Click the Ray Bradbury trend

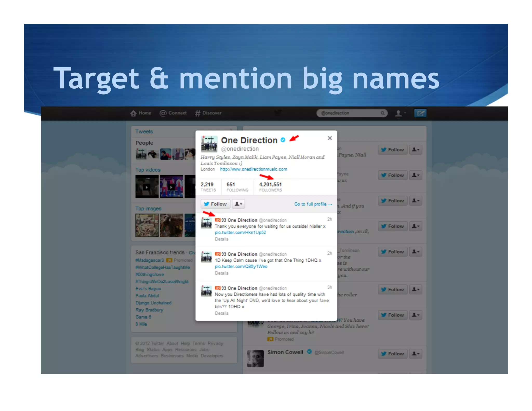(149, 310)
